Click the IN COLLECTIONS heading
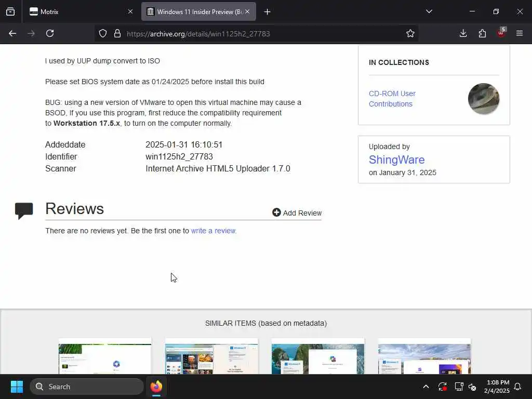 click(399, 62)
